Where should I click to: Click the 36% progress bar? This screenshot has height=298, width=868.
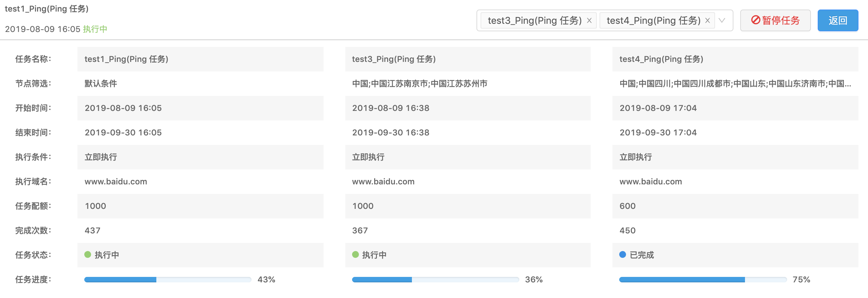click(x=436, y=280)
